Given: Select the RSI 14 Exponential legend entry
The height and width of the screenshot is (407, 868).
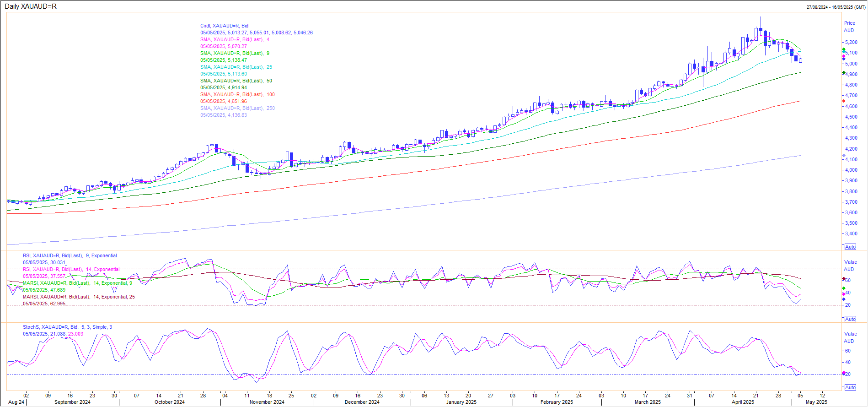Looking at the screenshot, I should pos(71,269).
